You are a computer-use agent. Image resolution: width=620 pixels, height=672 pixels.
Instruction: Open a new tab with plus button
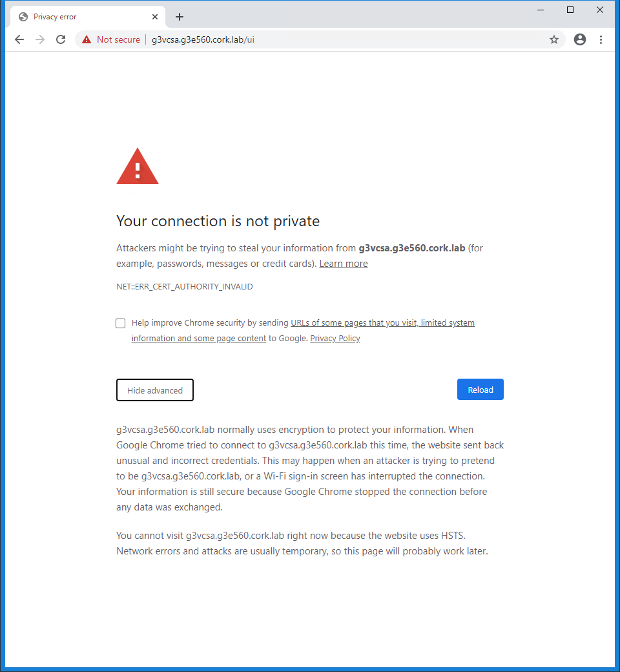pos(180,17)
